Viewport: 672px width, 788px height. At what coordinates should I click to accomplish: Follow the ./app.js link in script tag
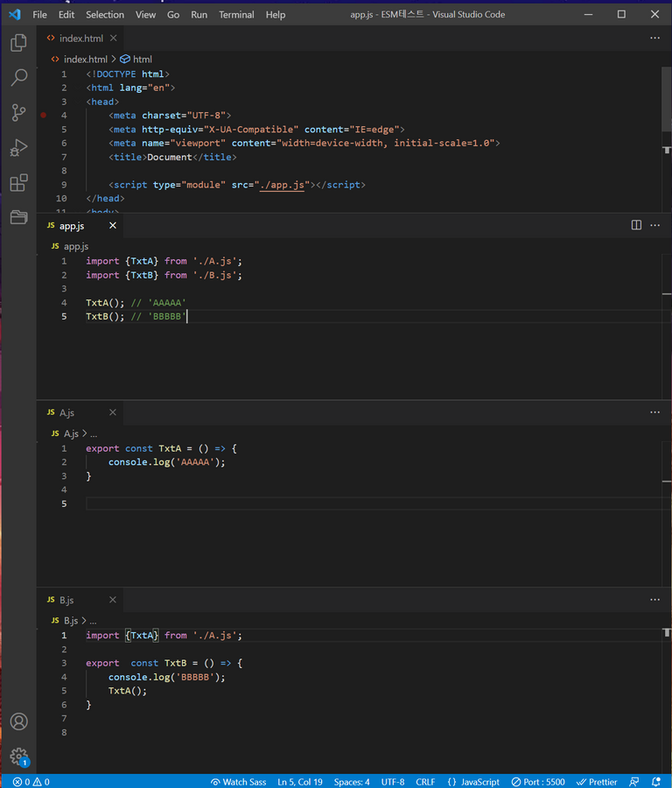[282, 185]
